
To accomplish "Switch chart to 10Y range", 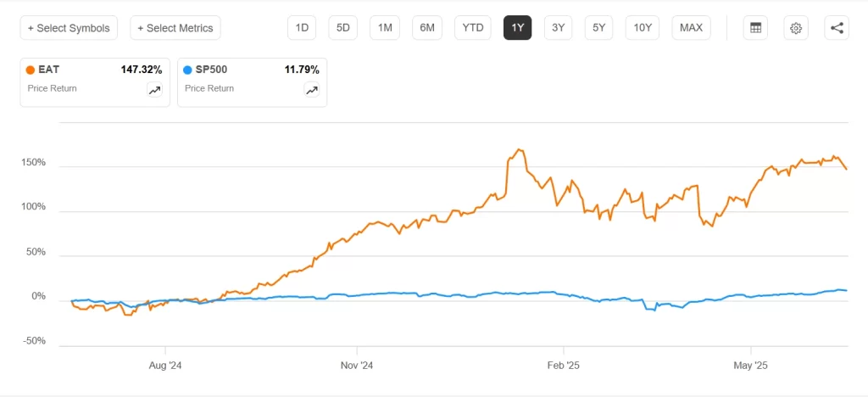I will click(x=643, y=28).
